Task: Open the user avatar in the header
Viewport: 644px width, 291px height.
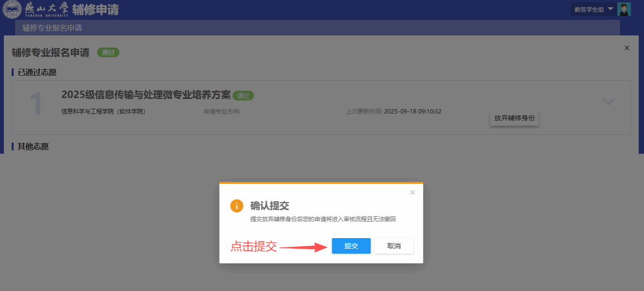Action: tap(624, 9)
